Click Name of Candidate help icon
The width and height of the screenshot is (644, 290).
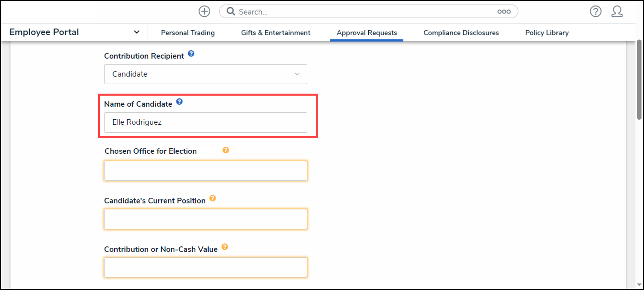[x=179, y=102]
